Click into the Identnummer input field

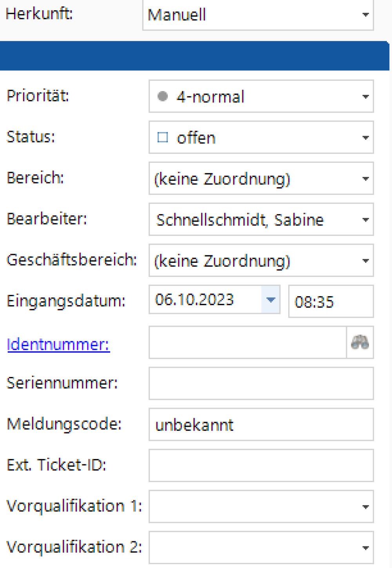click(x=247, y=342)
